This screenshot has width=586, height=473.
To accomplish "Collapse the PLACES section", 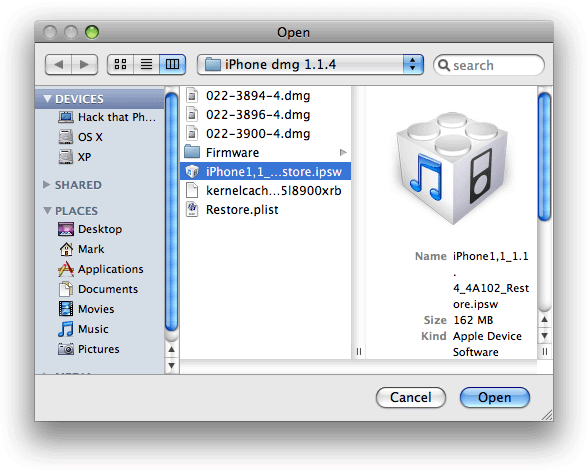I will pos(47,211).
